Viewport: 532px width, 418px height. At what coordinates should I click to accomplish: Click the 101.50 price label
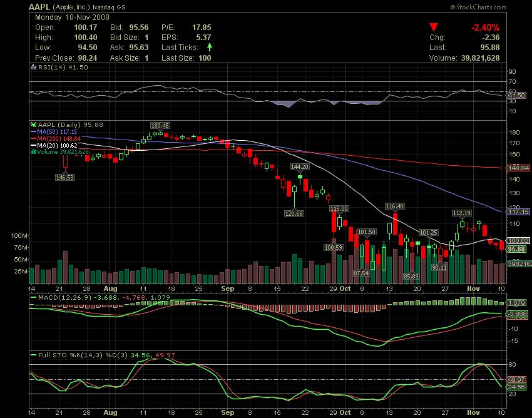pyautogui.click(x=366, y=232)
